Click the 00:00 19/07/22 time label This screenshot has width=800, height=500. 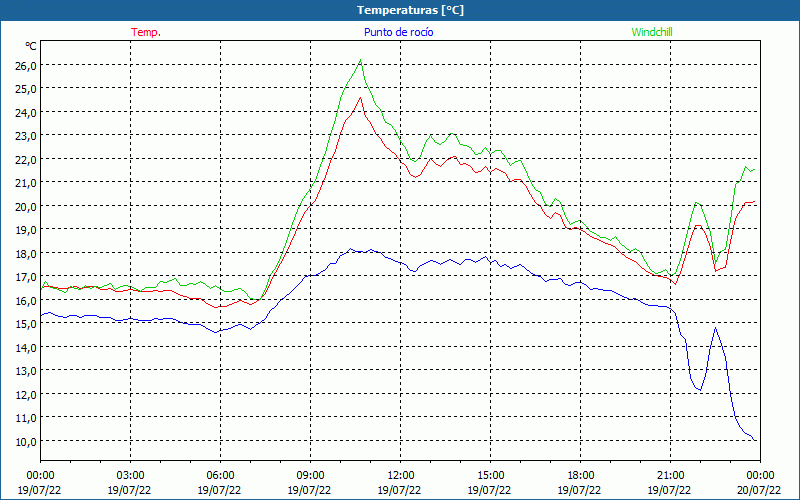pos(40,483)
